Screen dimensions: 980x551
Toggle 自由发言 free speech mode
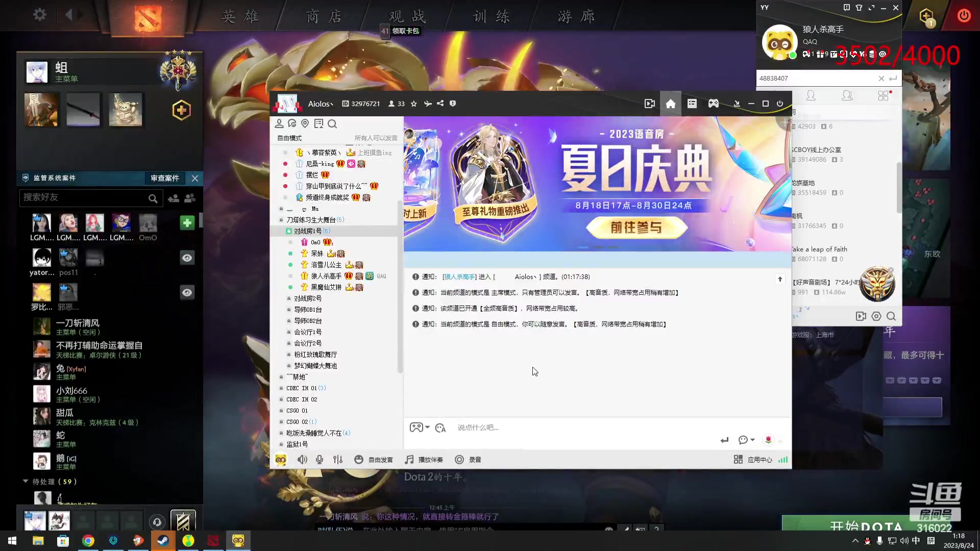[x=374, y=460]
